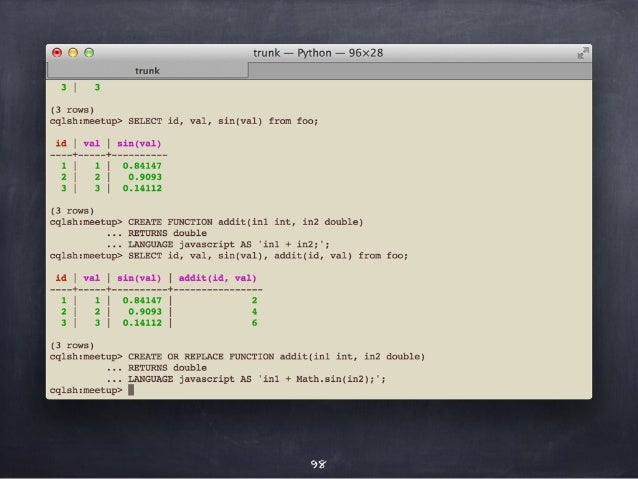Click the 'SELECT id, val, sin(val) from foo;' command
Screen dimensions: 638x479
[x=223, y=121]
